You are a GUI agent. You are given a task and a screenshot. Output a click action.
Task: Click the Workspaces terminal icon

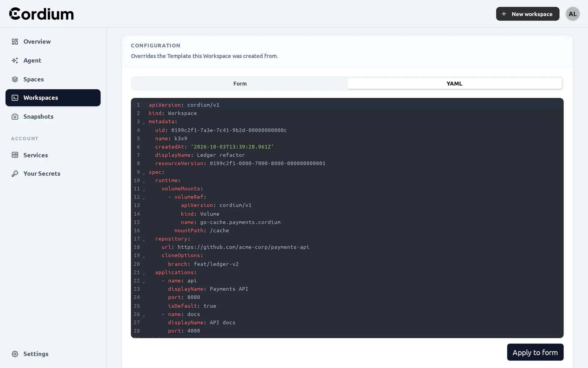(x=15, y=98)
